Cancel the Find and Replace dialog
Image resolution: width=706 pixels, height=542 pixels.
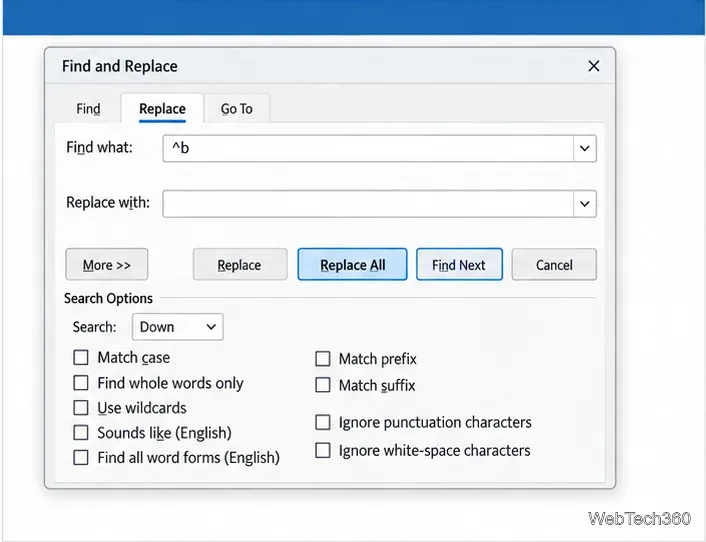554,265
